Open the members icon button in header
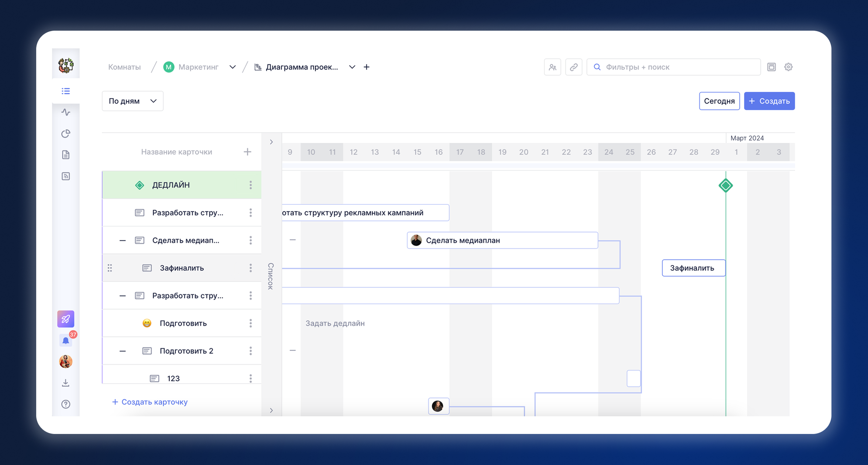 553,67
